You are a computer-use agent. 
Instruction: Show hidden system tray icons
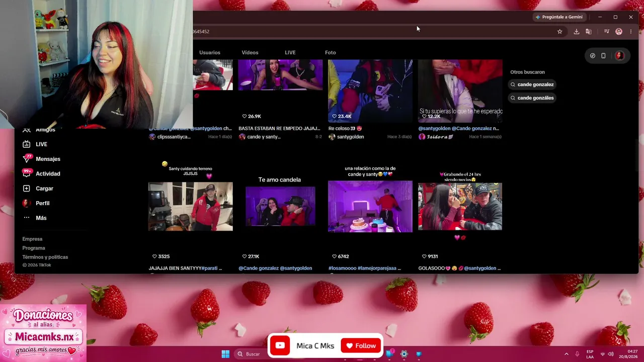tap(566, 354)
